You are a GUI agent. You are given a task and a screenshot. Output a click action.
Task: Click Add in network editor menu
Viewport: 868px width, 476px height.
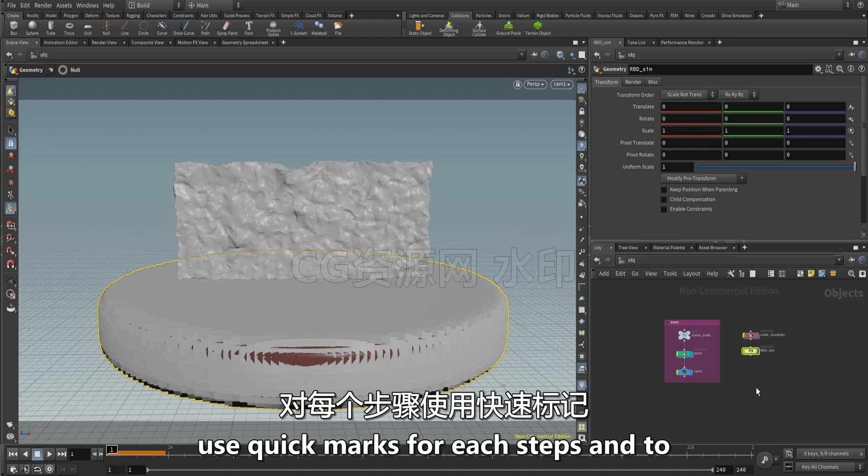pyautogui.click(x=604, y=274)
